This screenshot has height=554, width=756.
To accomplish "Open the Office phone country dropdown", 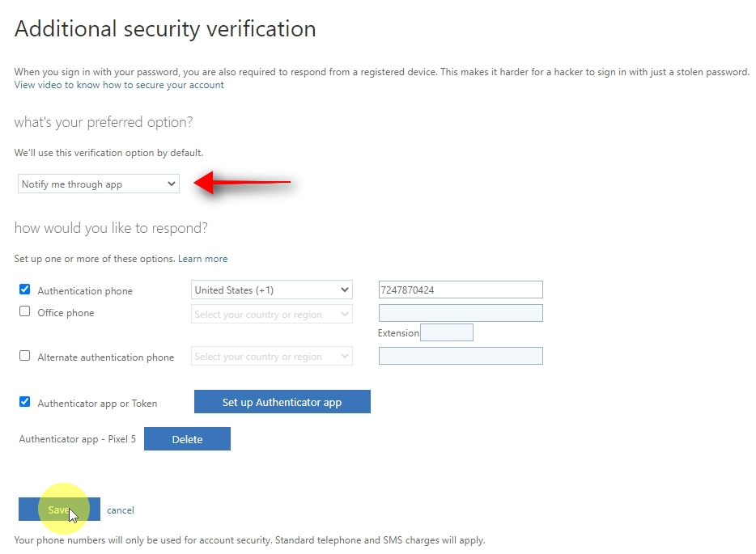I will click(272, 314).
